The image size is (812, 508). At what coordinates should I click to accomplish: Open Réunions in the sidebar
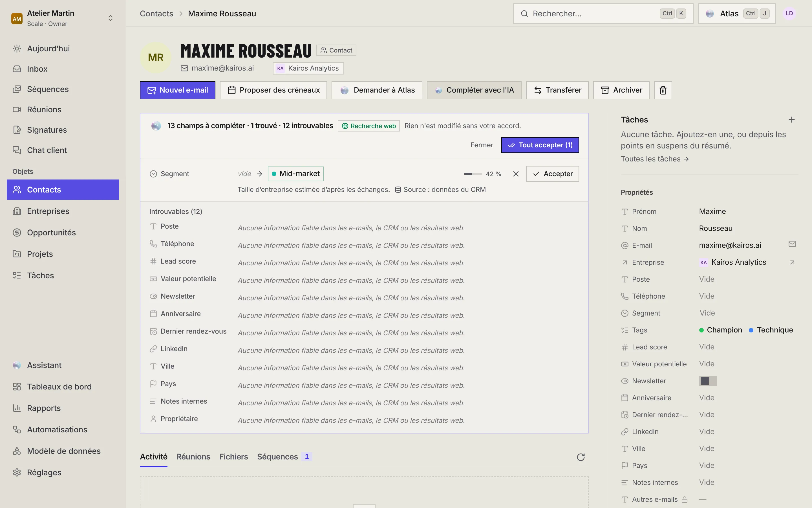[x=63, y=110]
